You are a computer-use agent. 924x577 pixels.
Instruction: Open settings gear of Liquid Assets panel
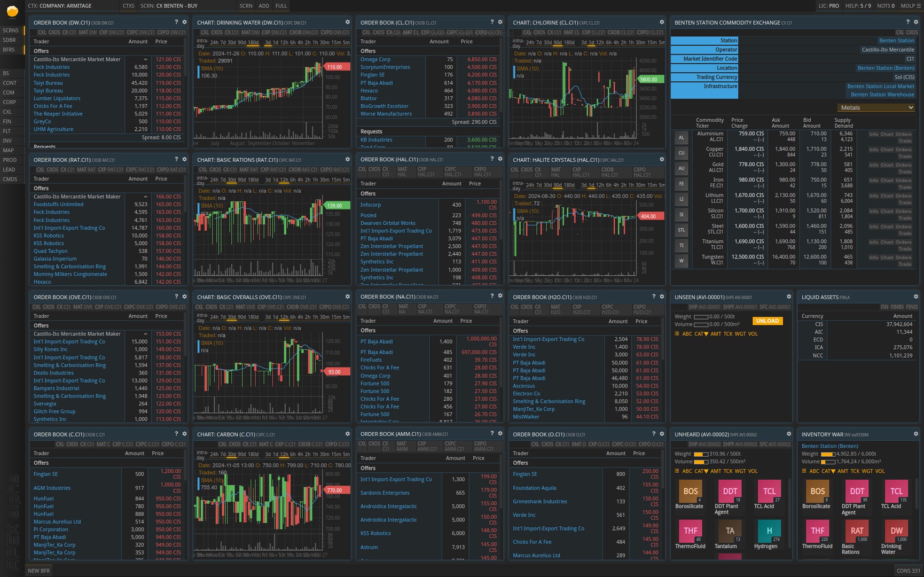[915, 297]
